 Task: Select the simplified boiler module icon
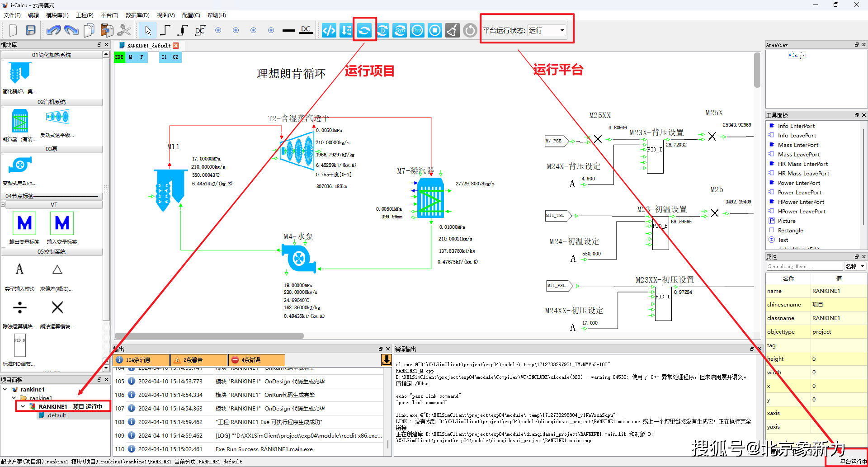pyautogui.click(x=20, y=73)
